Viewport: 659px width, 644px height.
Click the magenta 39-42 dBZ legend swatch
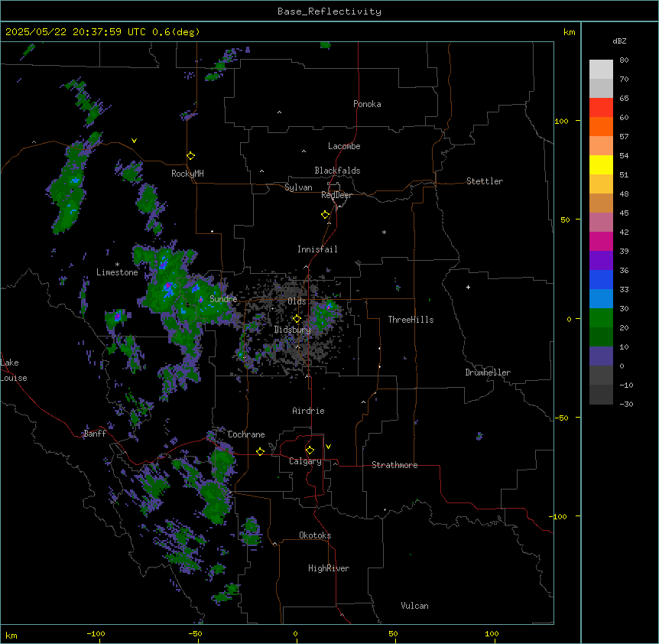pyautogui.click(x=601, y=241)
